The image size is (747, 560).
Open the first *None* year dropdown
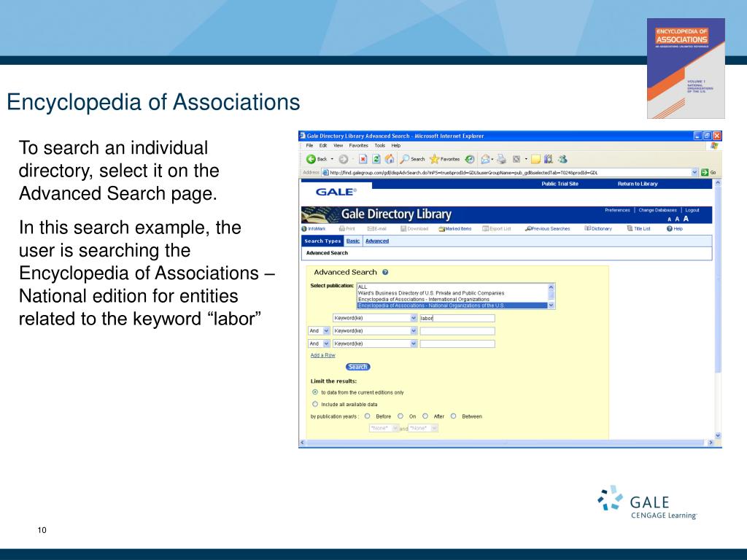point(384,428)
